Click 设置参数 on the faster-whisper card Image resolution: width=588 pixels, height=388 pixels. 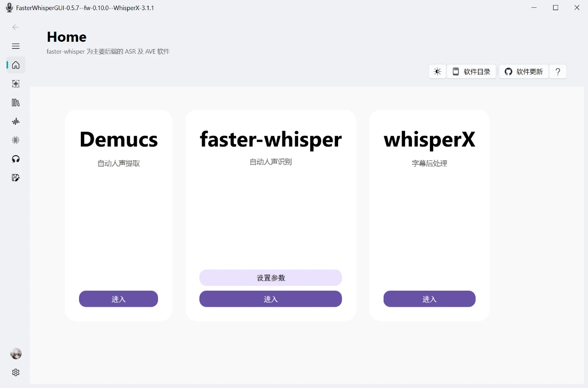pyautogui.click(x=271, y=278)
